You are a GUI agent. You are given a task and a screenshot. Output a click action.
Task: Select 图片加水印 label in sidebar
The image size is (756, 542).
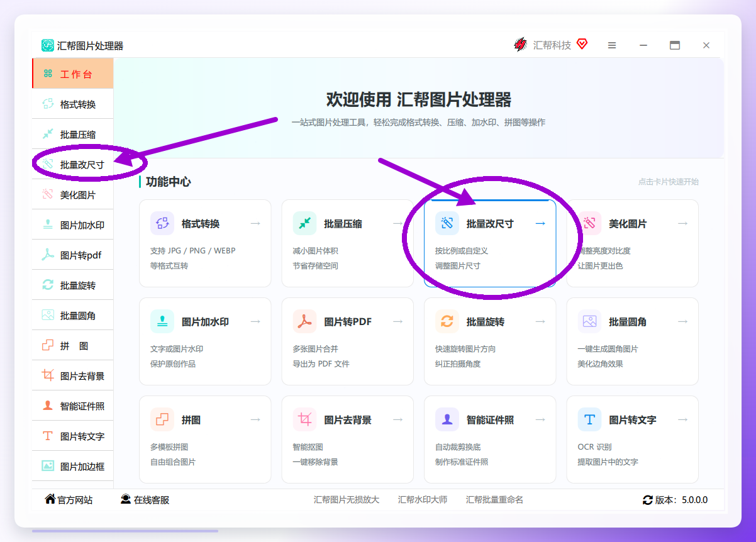pyautogui.click(x=82, y=225)
